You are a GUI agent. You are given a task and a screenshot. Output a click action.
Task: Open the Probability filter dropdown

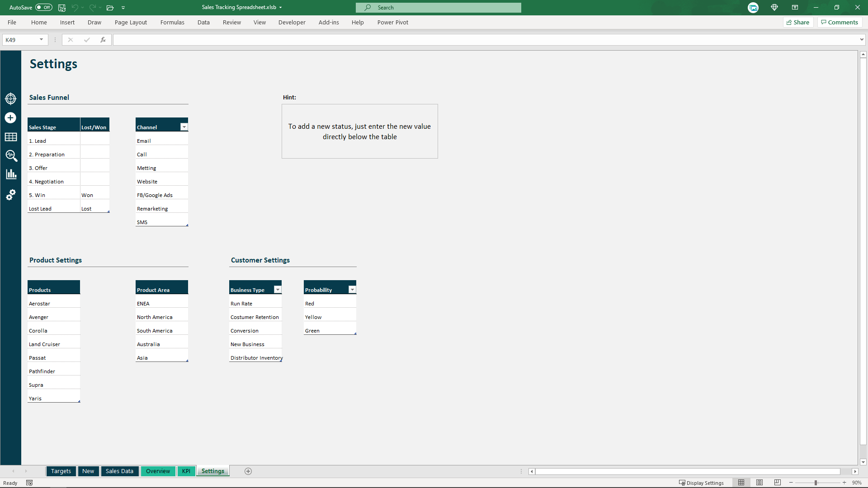tap(352, 290)
